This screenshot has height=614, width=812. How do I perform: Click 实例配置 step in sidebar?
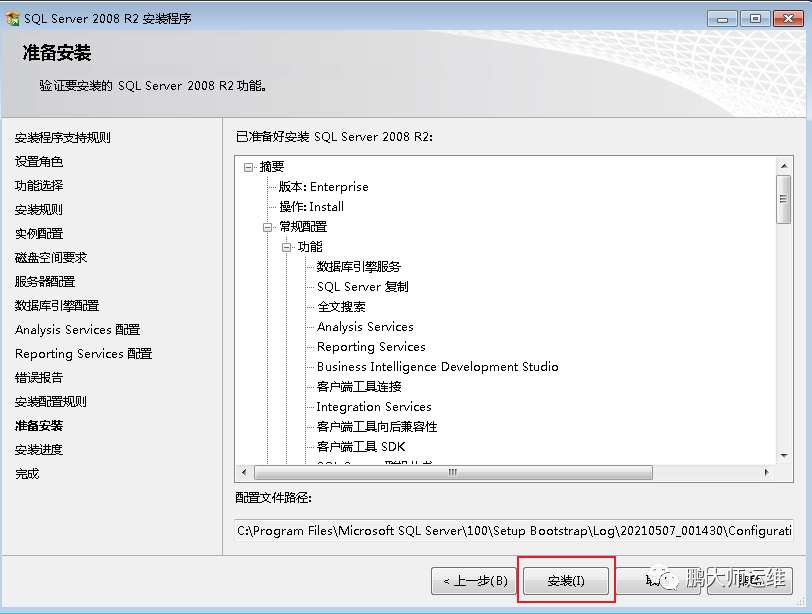pos(39,234)
